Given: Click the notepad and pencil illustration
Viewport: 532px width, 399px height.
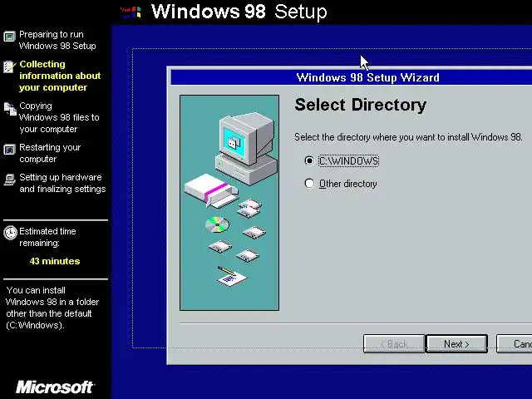Looking at the screenshot, I should [231, 276].
